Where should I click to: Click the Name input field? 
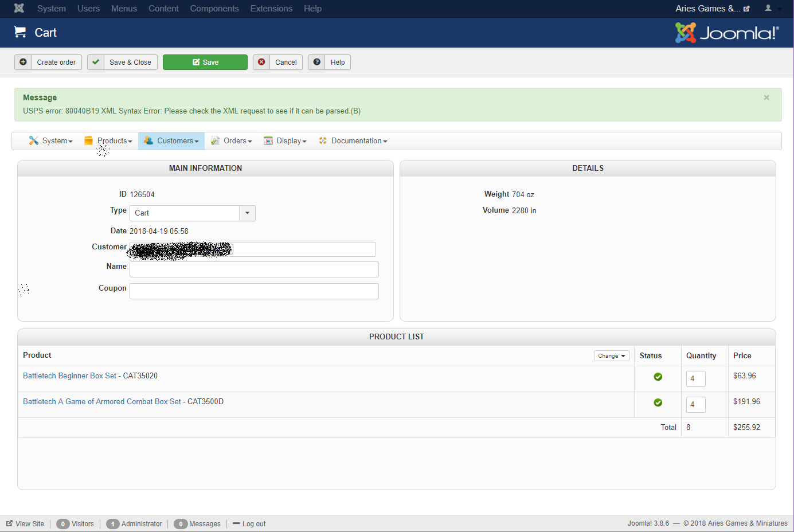[254, 269]
